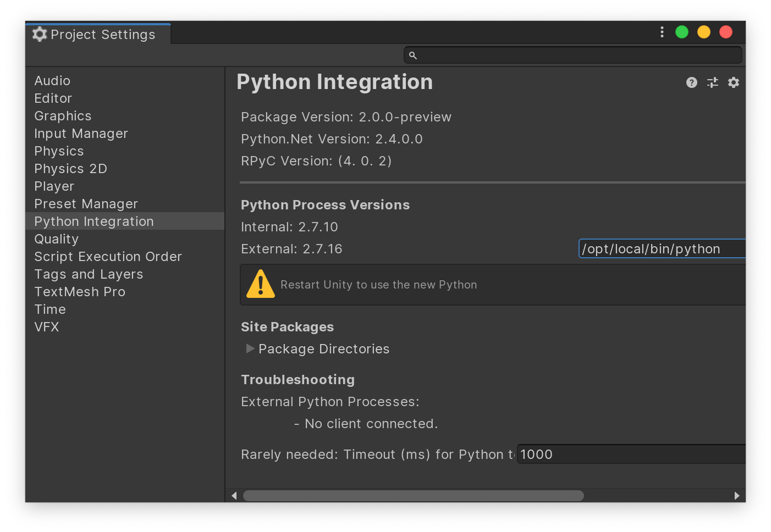
Task: Select Graphics in the settings list
Action: click(x=63, y=116)
